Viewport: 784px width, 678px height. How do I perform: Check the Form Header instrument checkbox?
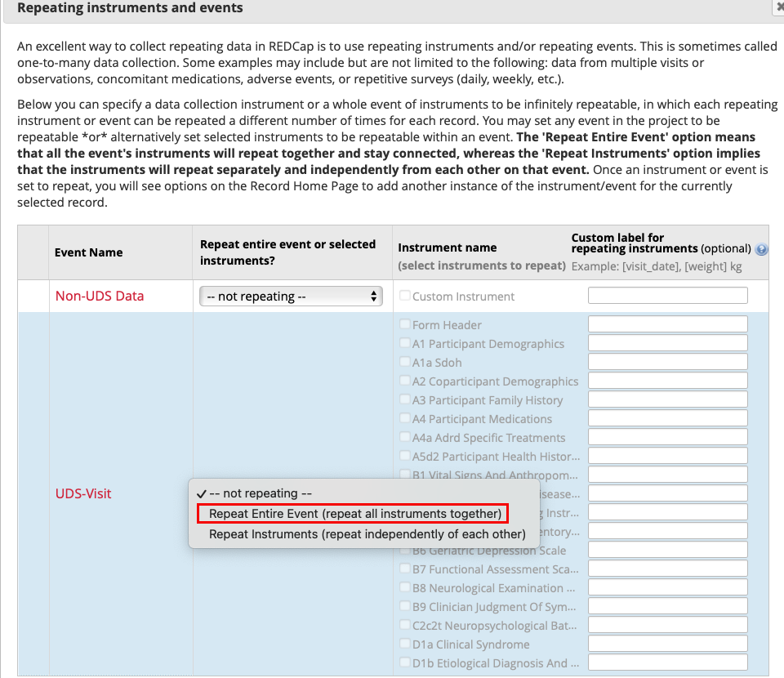pos(404,324)
